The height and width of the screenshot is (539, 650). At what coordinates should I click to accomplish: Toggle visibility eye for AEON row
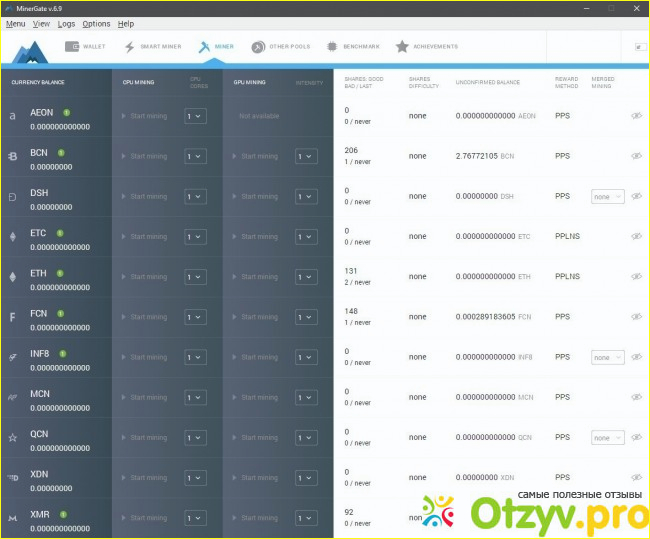pos(636,116)
